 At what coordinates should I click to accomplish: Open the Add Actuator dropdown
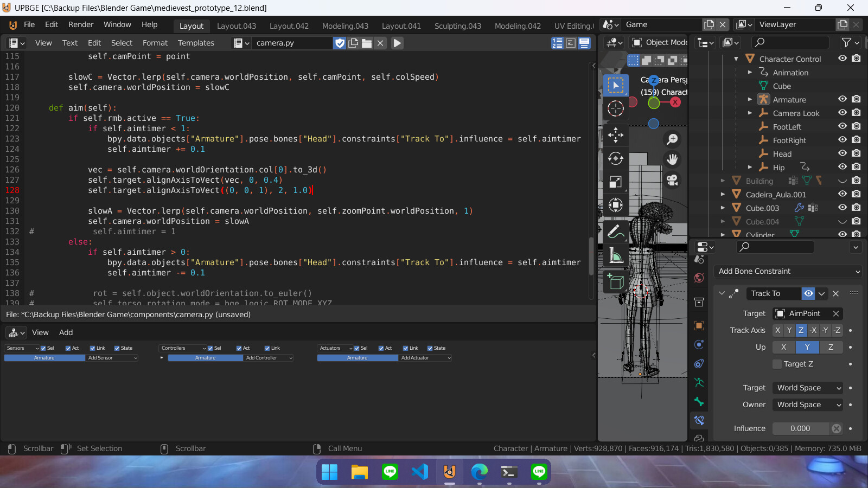click(426, 358)
